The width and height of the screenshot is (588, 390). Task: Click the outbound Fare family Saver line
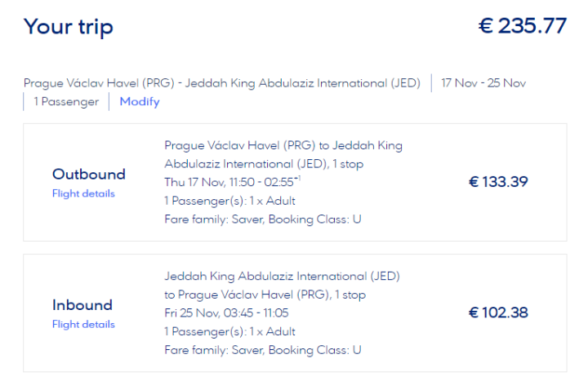(x=263, y=219)
